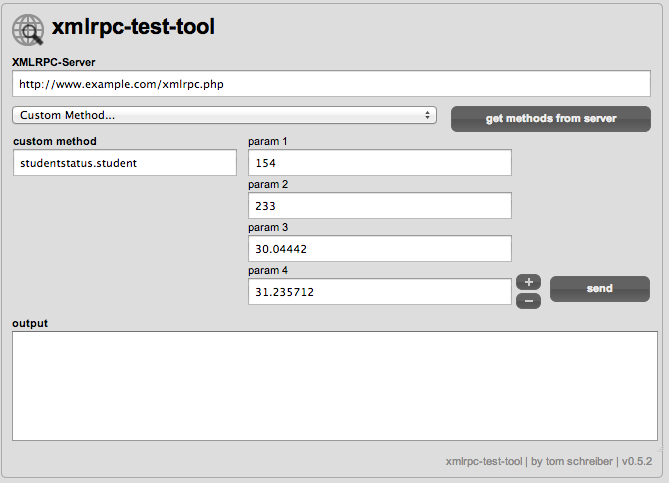This screenshot has height=483, width=669.
Task: Click the param 4 field with 31.235712
Action: point(380,292)
